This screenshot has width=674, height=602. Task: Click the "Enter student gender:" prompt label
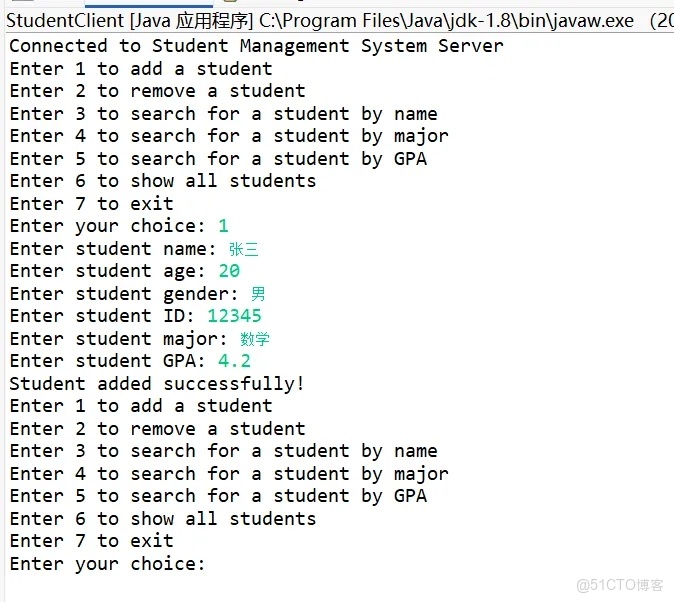tap(124, 294)
